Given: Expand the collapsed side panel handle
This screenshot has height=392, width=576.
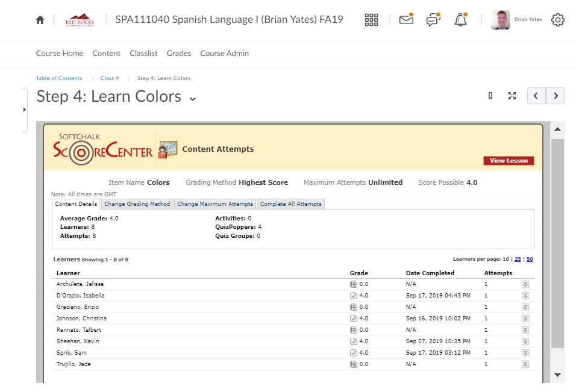Looking at the screenshot, I should tap(24, 110).
